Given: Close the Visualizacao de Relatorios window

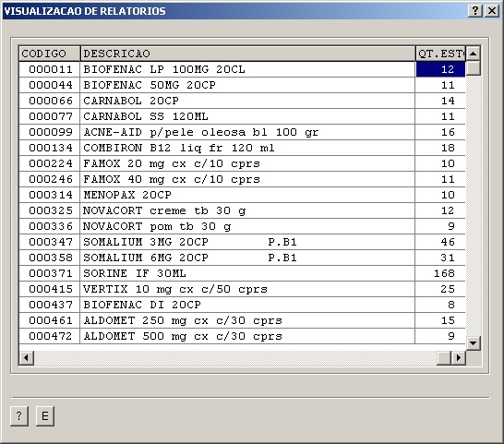Looking at the screenshot, I should pos(492,11).
